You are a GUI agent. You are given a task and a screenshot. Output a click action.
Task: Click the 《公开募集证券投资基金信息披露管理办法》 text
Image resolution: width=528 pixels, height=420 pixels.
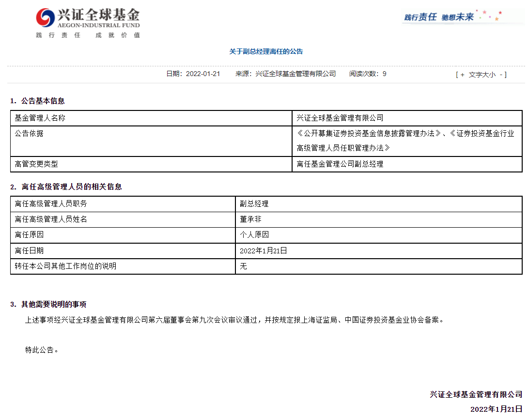click(x=369, y=133)
